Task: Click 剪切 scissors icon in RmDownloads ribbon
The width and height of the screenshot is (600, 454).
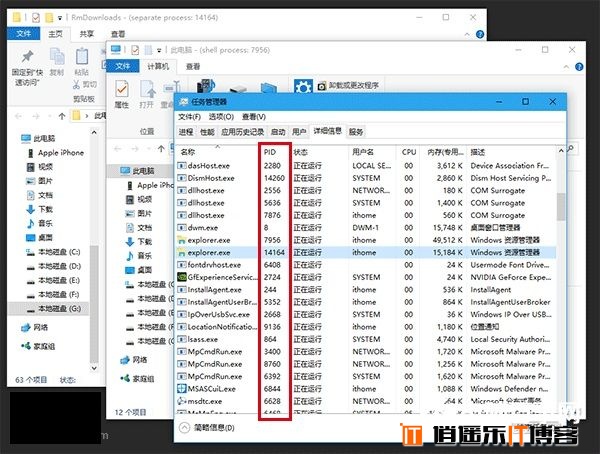Action: [x=77, y=84]
